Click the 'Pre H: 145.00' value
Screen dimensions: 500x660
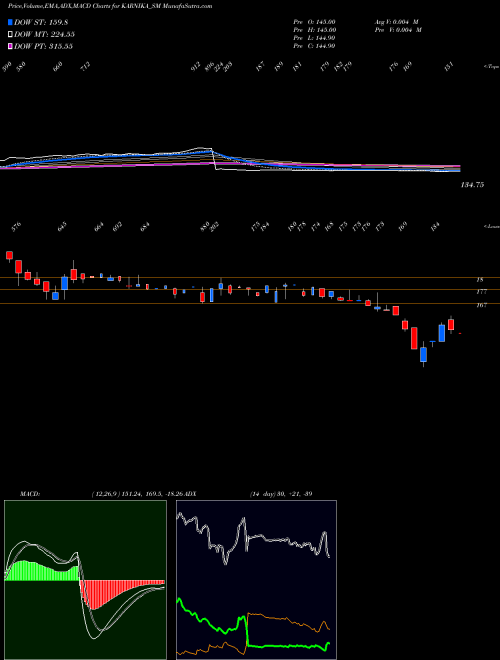tap(314, 30)
